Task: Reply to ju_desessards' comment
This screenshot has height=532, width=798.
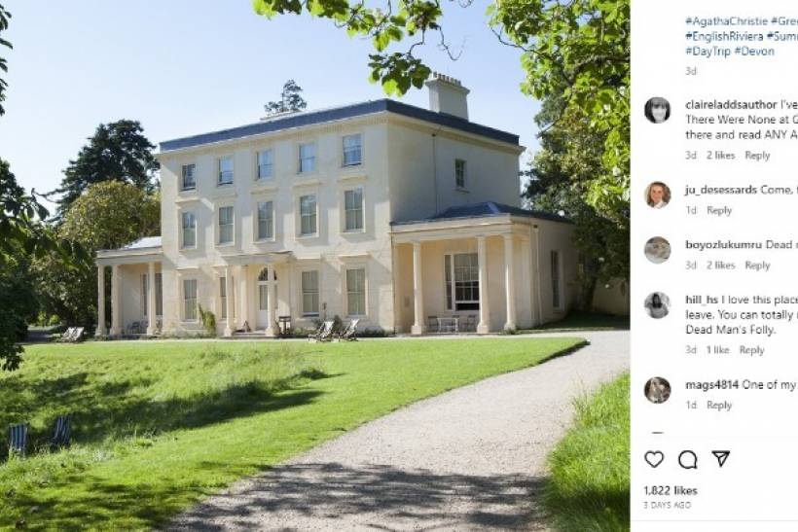Action: (719, 210)
